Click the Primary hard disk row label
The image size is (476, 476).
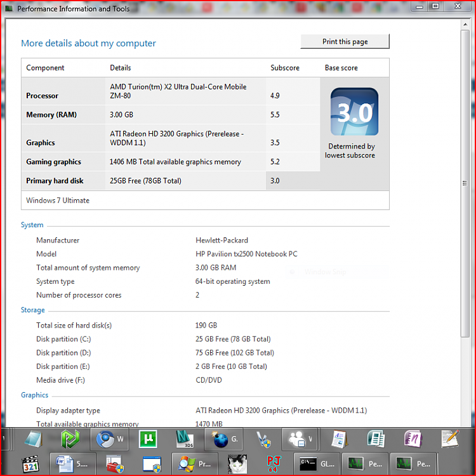pos(55,181)
